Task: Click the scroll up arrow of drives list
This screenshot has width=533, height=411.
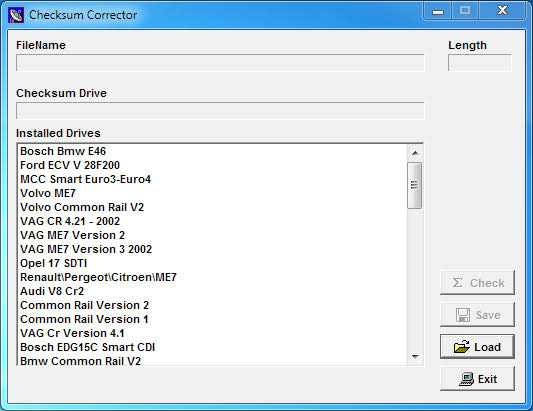Action: tap(415, 153)
